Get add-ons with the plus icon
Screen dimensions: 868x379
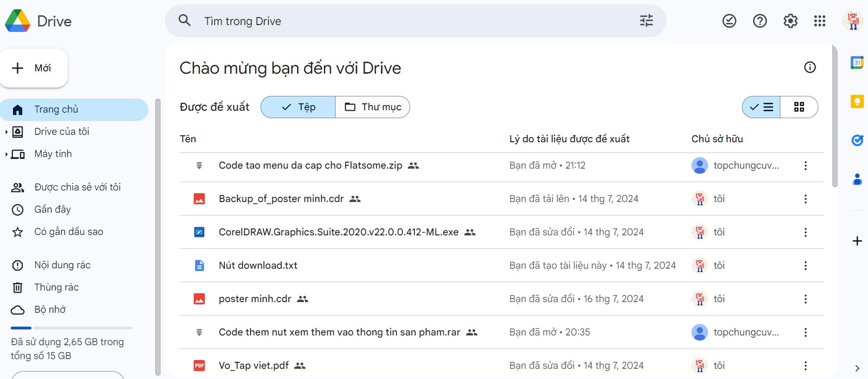(857, 241)
